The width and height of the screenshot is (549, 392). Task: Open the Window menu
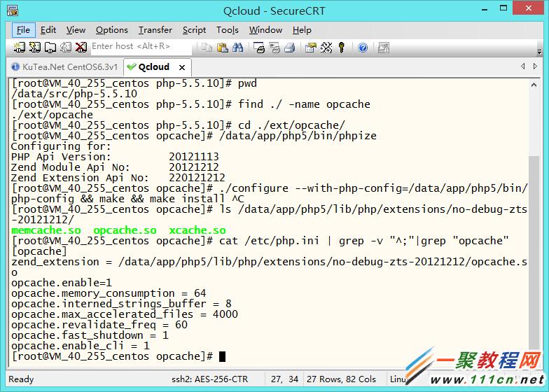[266, 30]
